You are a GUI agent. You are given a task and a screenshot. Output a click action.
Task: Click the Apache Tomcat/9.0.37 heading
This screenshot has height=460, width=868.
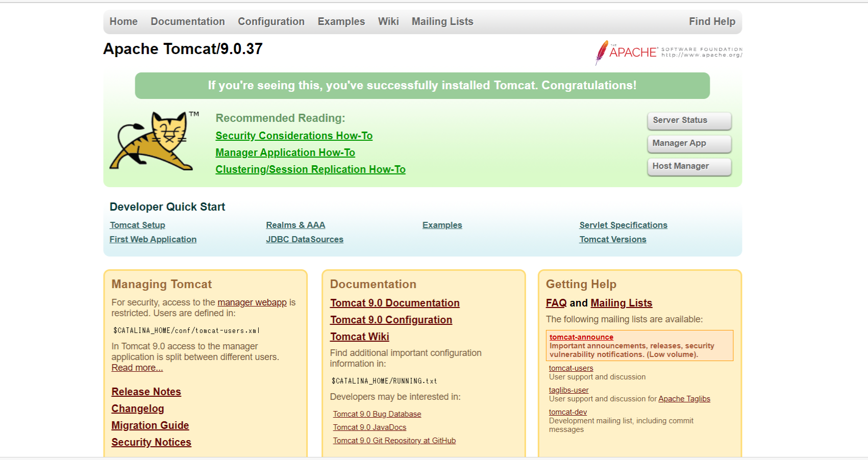coord(183,49)
